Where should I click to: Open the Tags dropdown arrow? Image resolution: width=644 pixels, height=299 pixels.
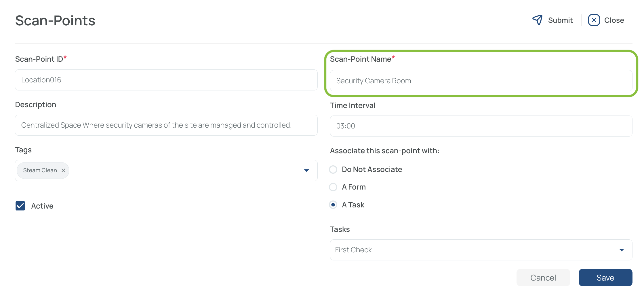(306, 171)
